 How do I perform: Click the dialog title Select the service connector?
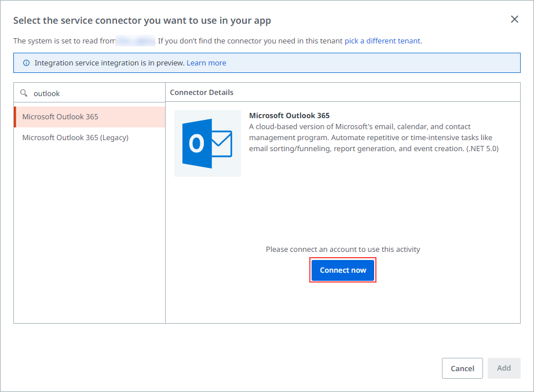[x=142, y=21]
